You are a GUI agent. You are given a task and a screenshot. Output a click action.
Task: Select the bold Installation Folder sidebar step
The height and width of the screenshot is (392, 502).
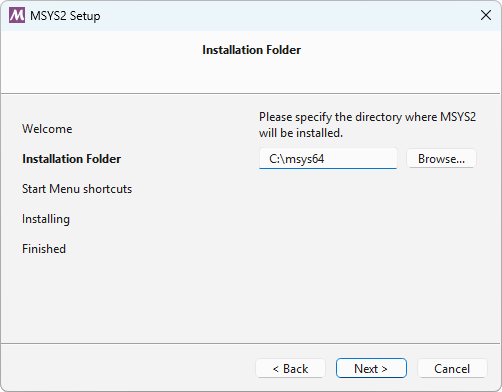[71, 159]
